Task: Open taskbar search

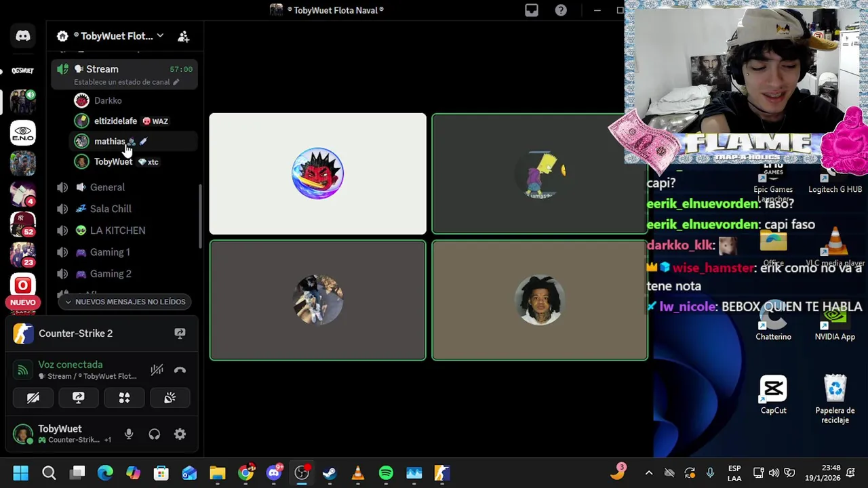Action: click(49, 472)
